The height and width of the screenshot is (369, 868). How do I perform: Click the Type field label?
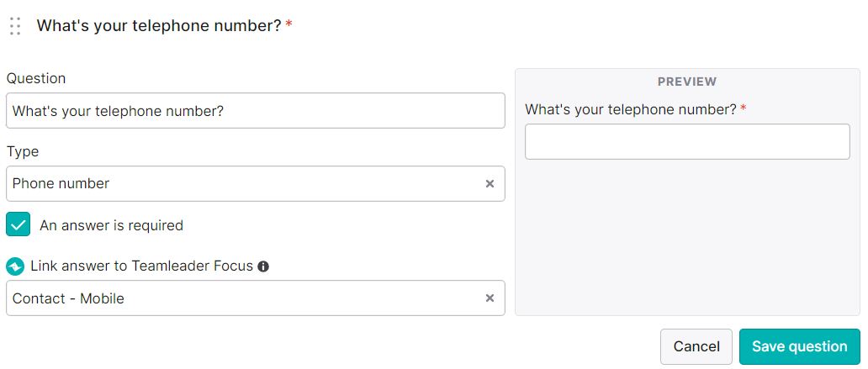tap(23, 152)
